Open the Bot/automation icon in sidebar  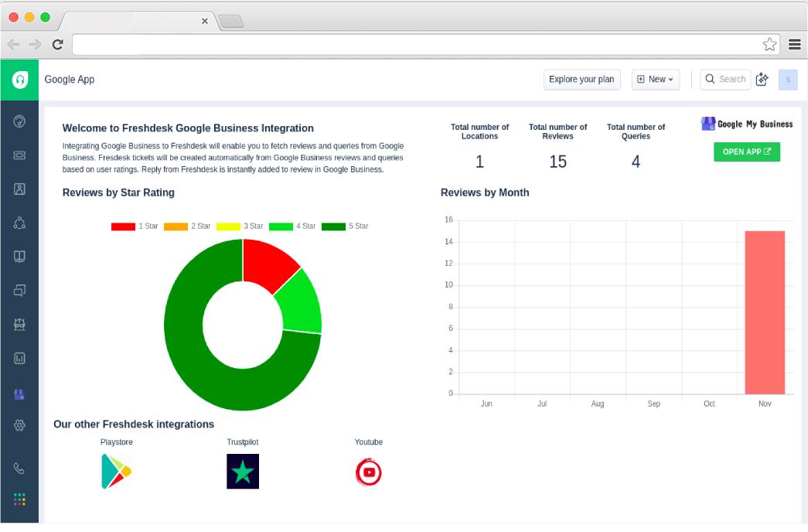click(x=19, y=324)
